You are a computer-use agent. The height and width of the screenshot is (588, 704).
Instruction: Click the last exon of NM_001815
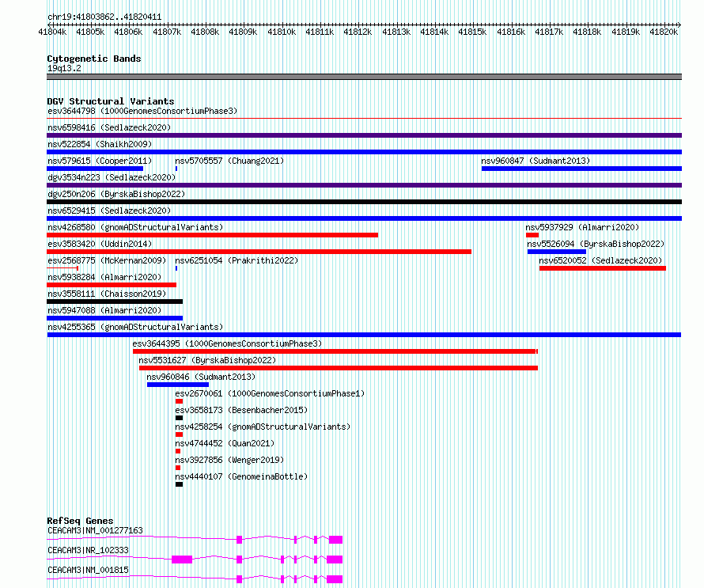pos(335,579)
